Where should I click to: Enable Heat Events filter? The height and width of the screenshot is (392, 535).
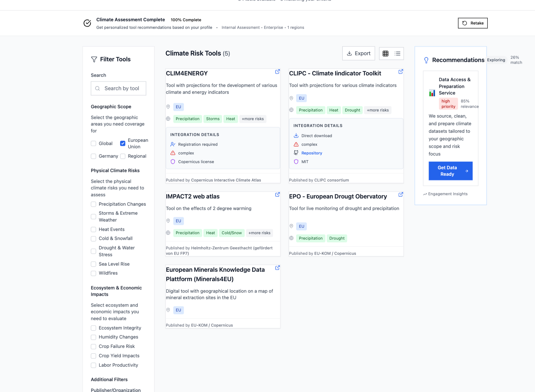point(93,230)
